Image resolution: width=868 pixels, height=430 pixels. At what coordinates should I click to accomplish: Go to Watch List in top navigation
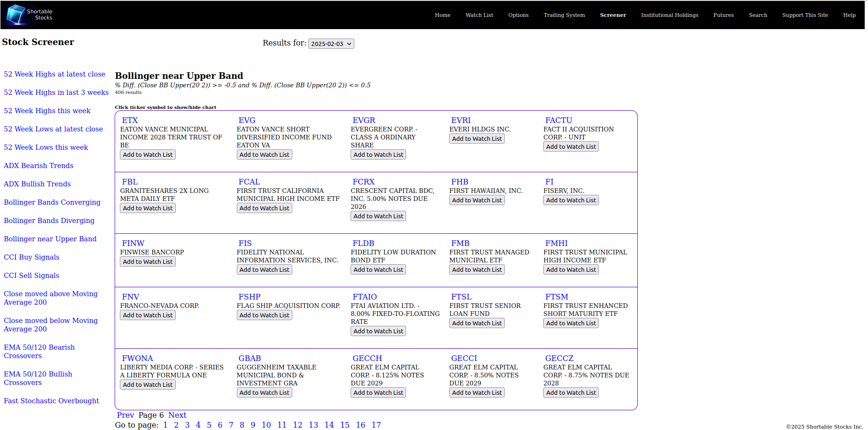pos(479,15)
